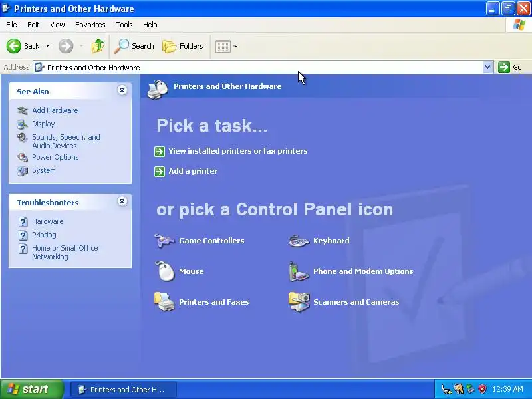This screenshot has width=532, height=399.
Task: Open the Printers and Faxes label
Action: coord(213,302)
